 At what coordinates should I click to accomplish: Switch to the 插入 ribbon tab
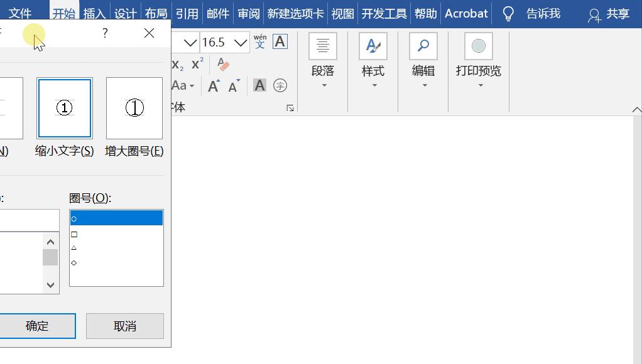coord(95,13)
